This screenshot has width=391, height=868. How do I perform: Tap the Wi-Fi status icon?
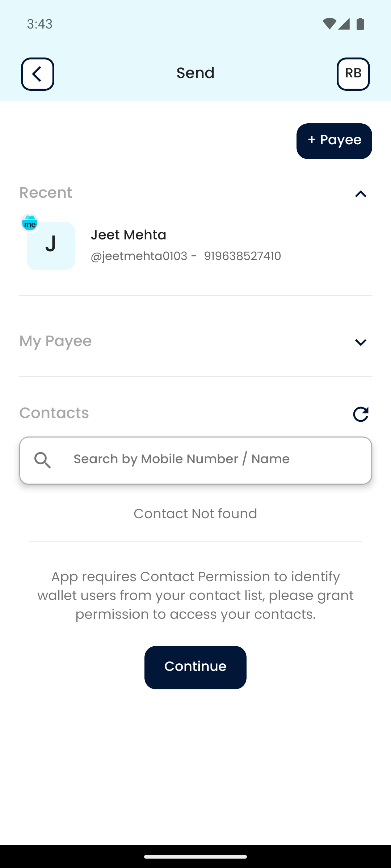pos(329,24)
